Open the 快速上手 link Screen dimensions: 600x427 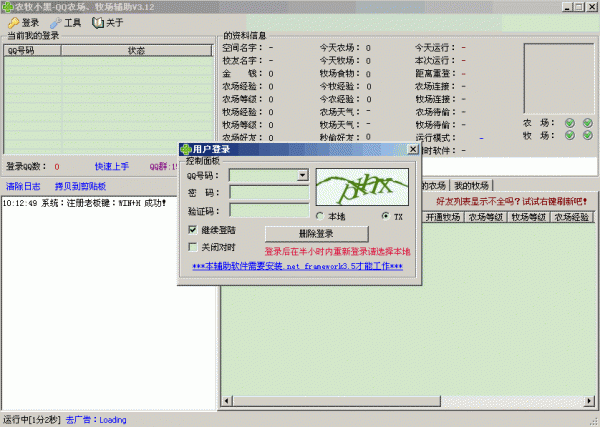click(x=112, y=167)
